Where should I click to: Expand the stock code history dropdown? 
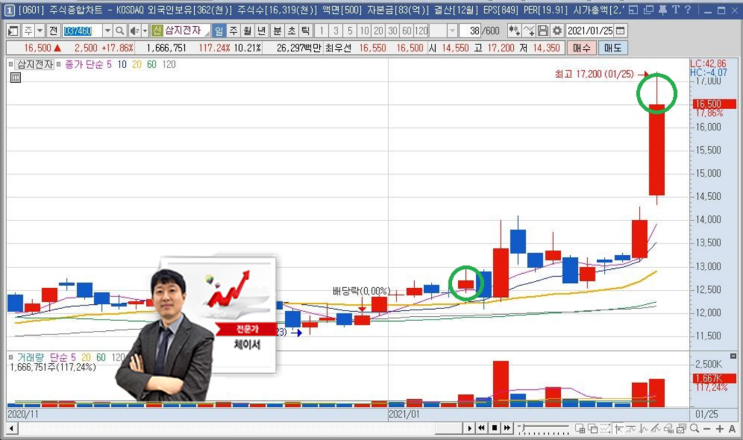[108, 31]
